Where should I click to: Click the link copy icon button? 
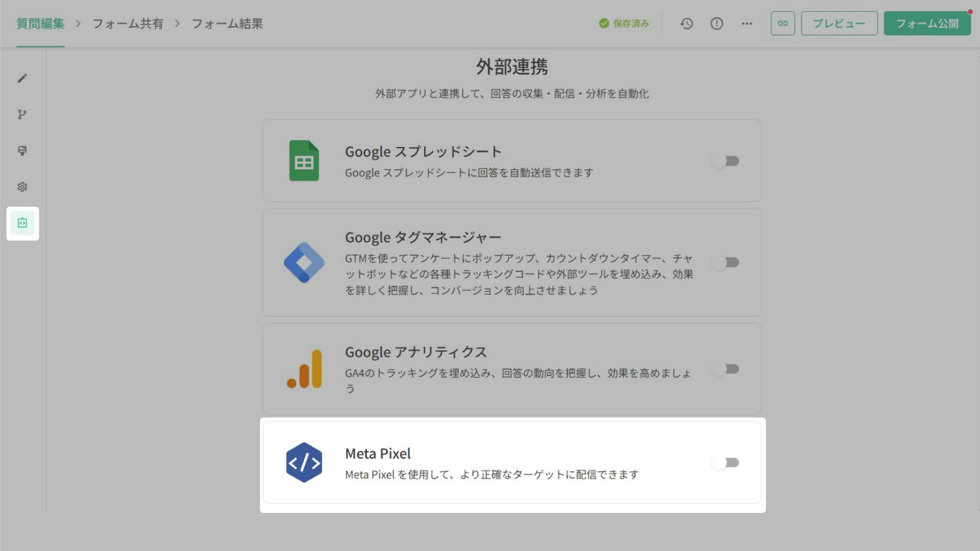[783, 24]
